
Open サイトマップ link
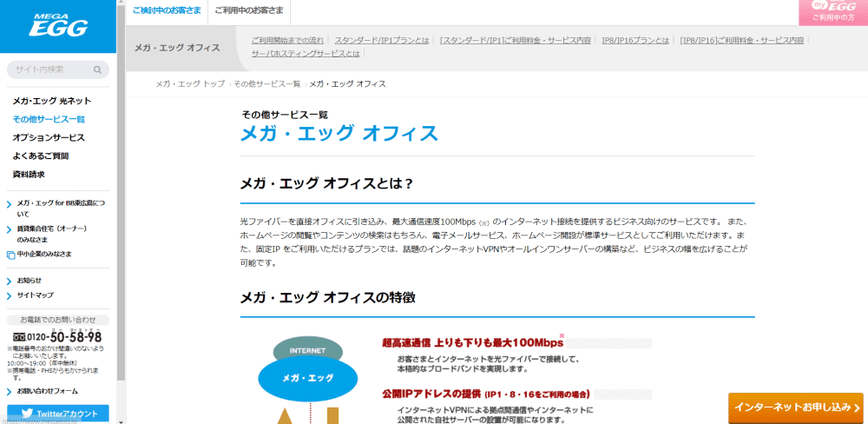[36, 295]
